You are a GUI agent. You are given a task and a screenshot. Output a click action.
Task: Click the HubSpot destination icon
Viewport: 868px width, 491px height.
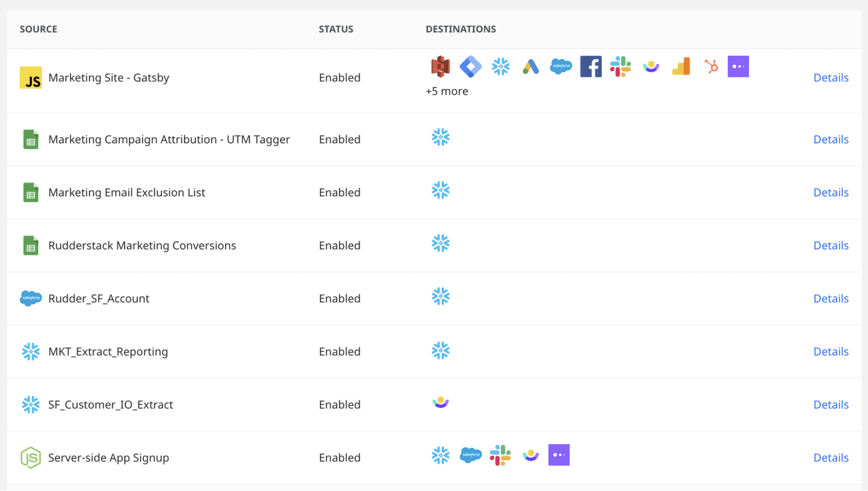[711, 66]
